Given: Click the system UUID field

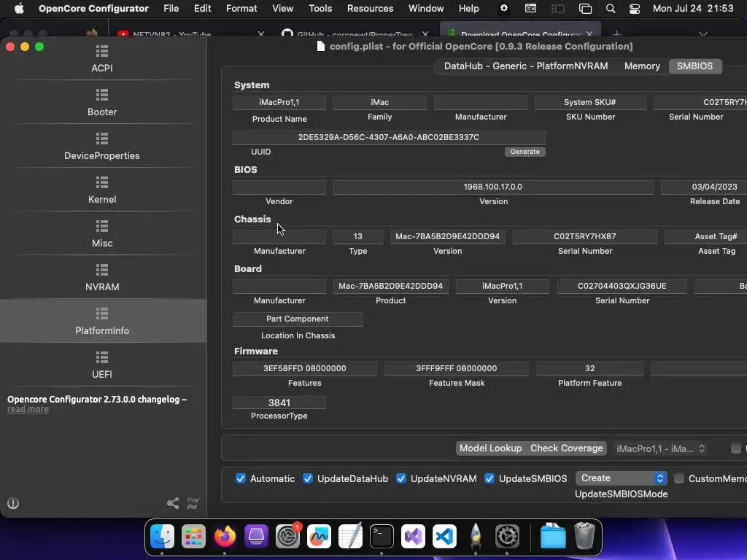Looking at the screenshot, I should (389, 137).
